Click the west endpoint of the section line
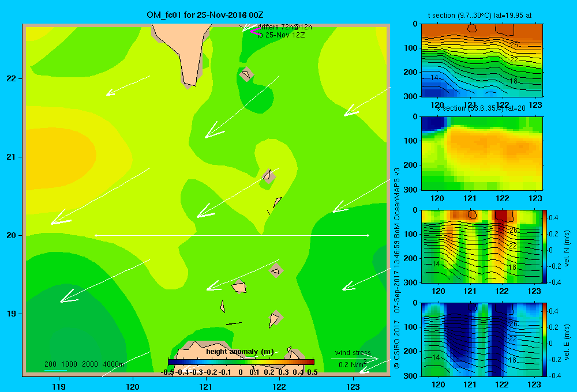 point(96,235)
